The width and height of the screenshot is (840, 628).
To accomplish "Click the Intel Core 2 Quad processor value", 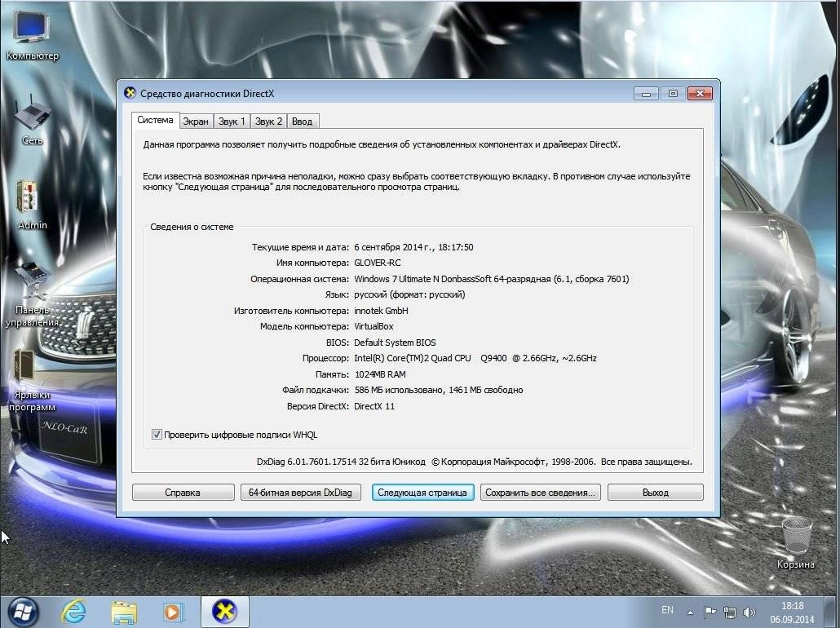I will 475,358.
